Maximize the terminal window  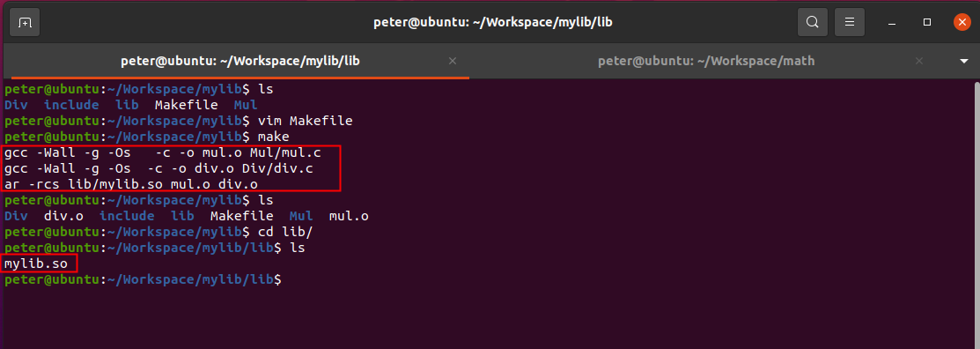pos(927,23)
